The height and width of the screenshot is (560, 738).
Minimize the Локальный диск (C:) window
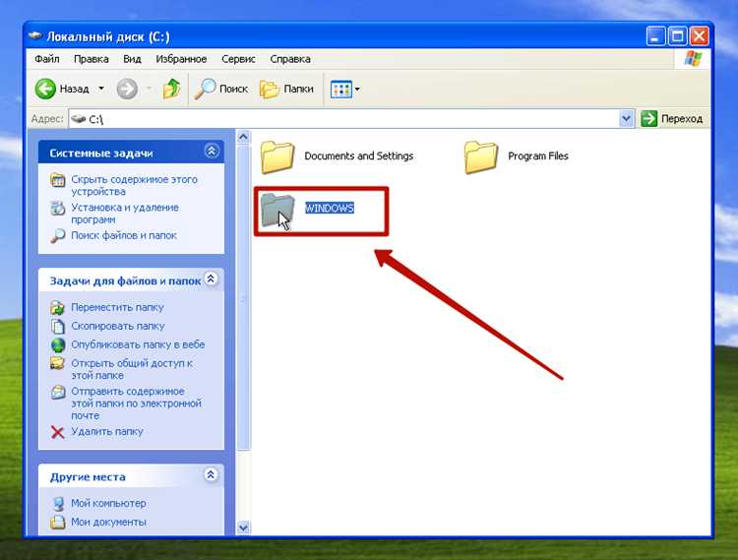coord(655,36)
